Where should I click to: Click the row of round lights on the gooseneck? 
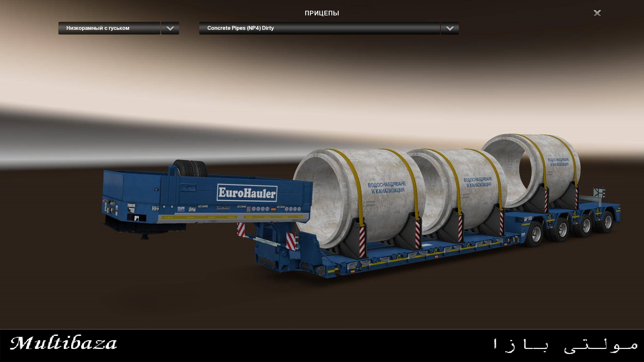(260, 209)
